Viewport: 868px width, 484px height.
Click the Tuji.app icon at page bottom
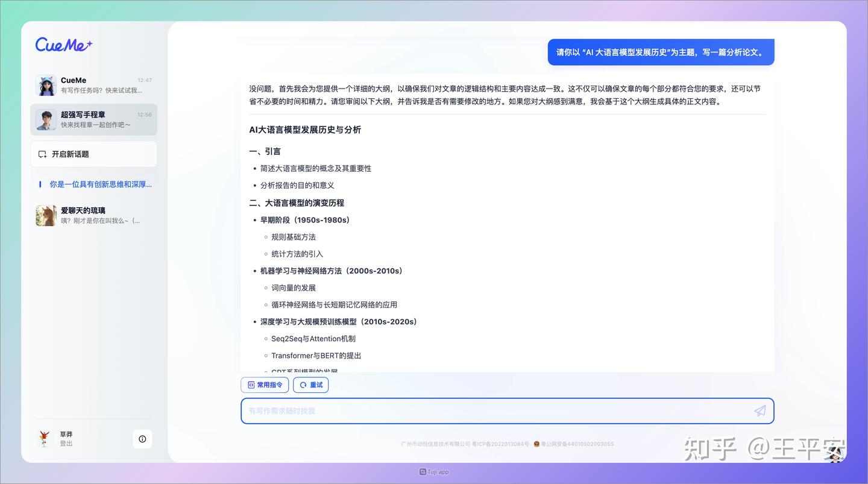422,472
